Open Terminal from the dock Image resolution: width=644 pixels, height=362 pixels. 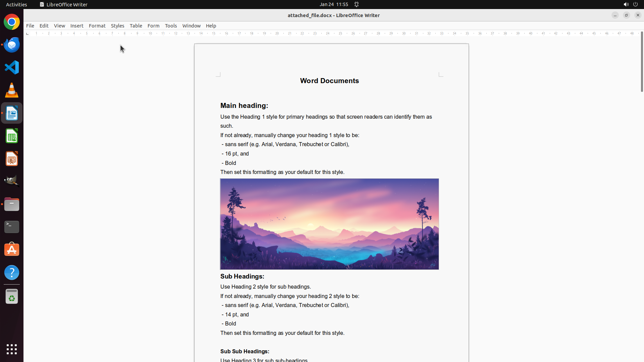click(12, 227)
